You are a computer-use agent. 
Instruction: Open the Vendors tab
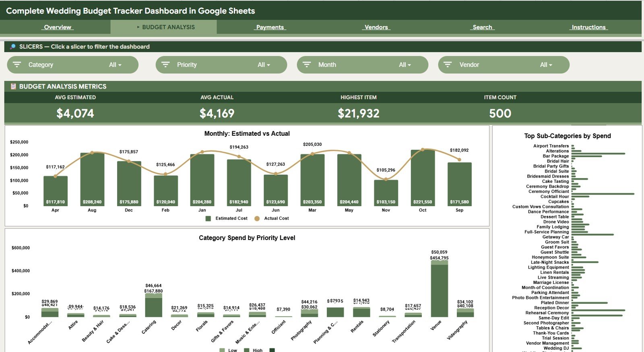point(376,27)
